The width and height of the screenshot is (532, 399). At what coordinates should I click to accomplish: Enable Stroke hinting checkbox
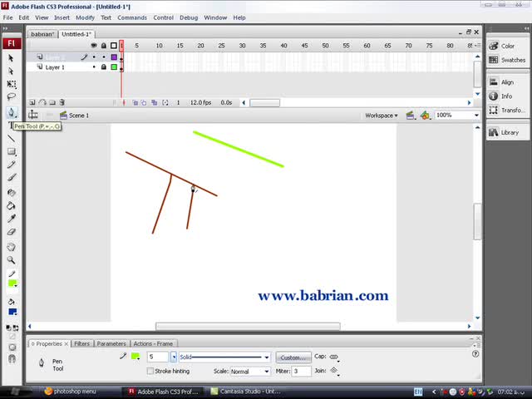pos(150,372)
